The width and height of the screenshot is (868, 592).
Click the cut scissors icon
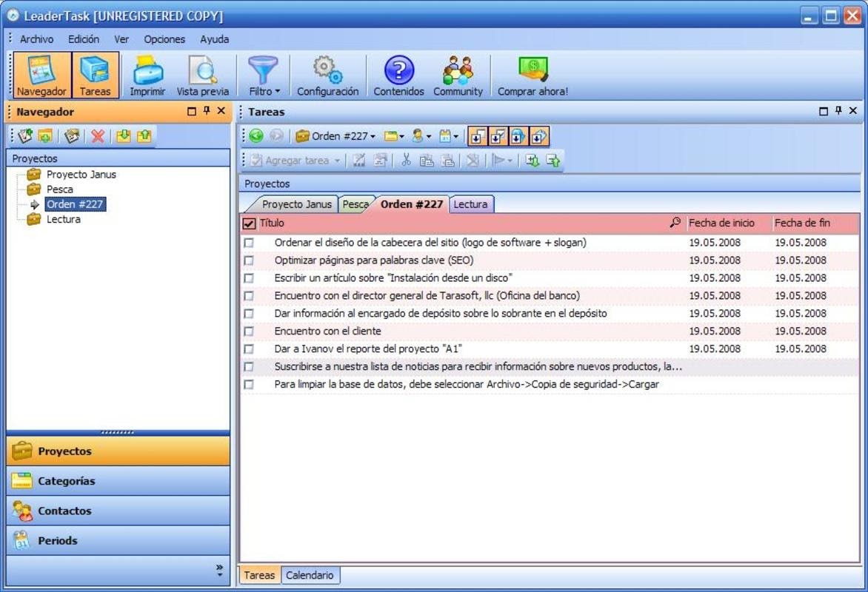click(406, 161)
